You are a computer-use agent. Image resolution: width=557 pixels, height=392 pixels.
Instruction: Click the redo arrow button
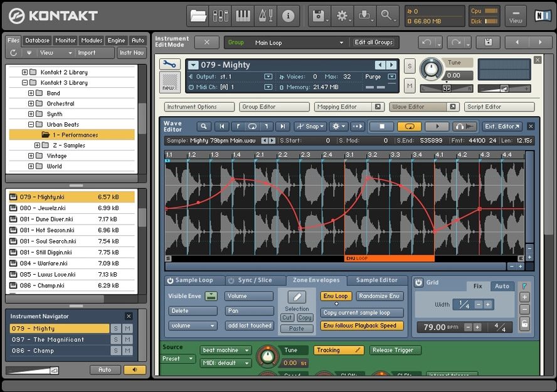click(456, 43)
